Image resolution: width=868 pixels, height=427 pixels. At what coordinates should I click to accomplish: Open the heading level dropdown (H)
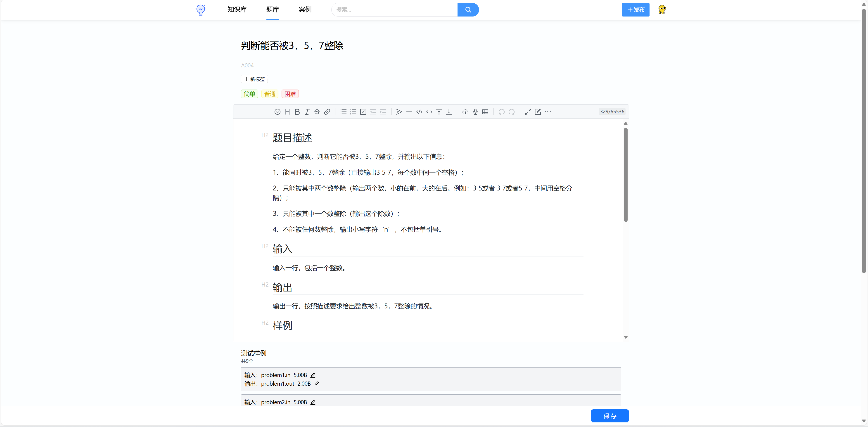[287, 111]
